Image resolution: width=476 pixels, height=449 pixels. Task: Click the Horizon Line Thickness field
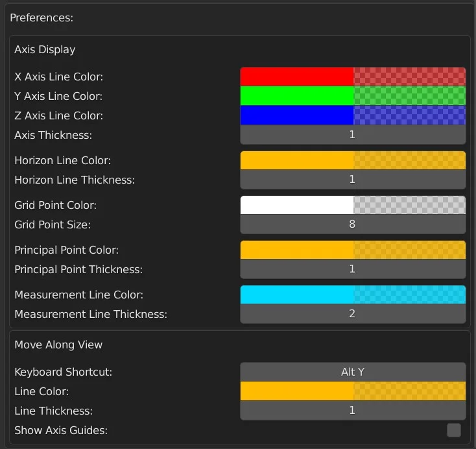point(353,180)
